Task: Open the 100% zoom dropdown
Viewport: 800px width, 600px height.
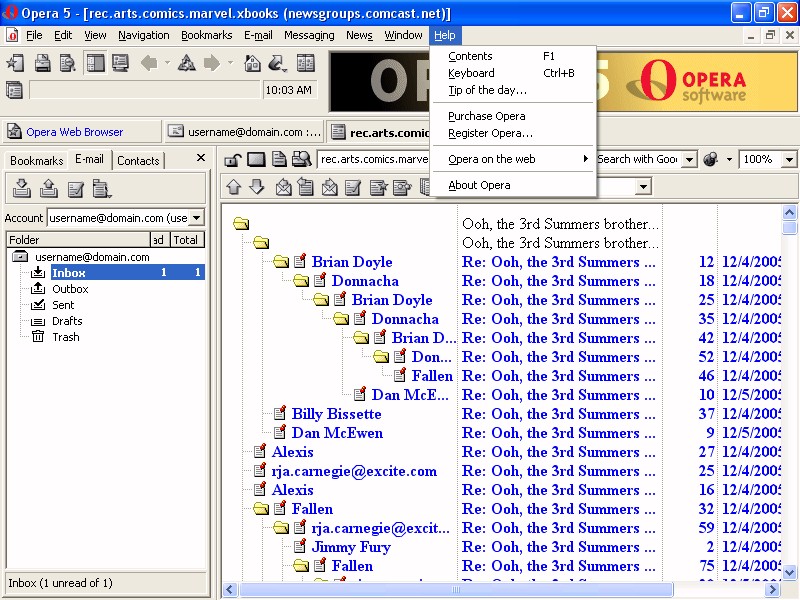Action: point(789,160)
